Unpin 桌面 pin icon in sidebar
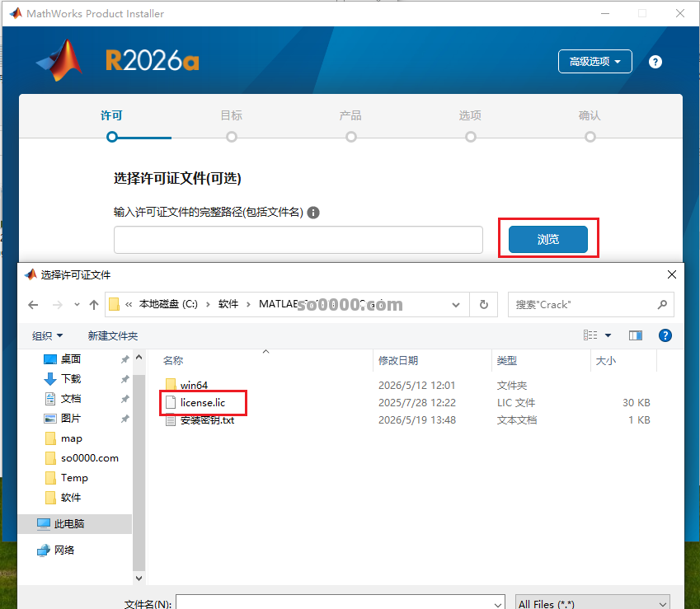 [125, 359]
